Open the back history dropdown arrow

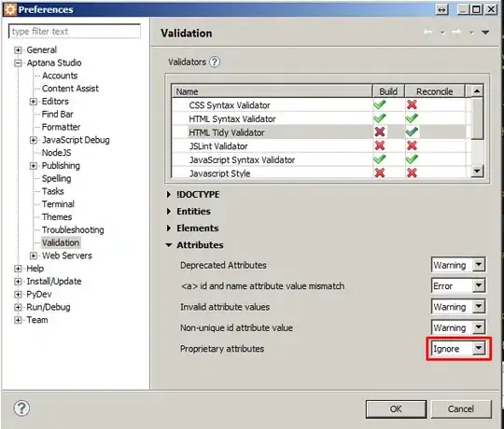(442, 33)
